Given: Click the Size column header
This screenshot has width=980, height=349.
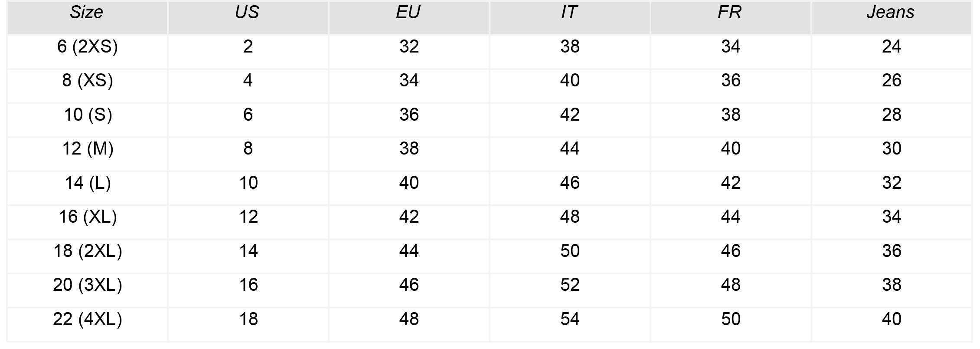Looking at the screenshot, I should coord(87,18).
